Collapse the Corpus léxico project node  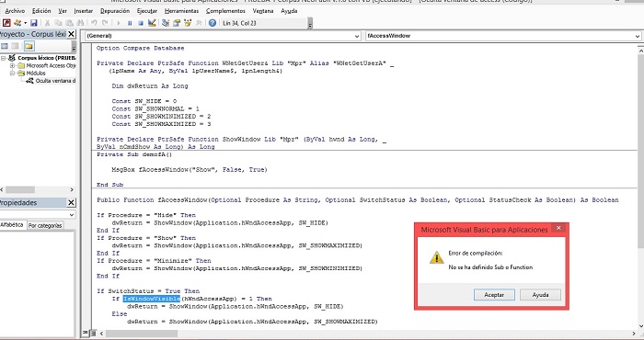point(4,58)
